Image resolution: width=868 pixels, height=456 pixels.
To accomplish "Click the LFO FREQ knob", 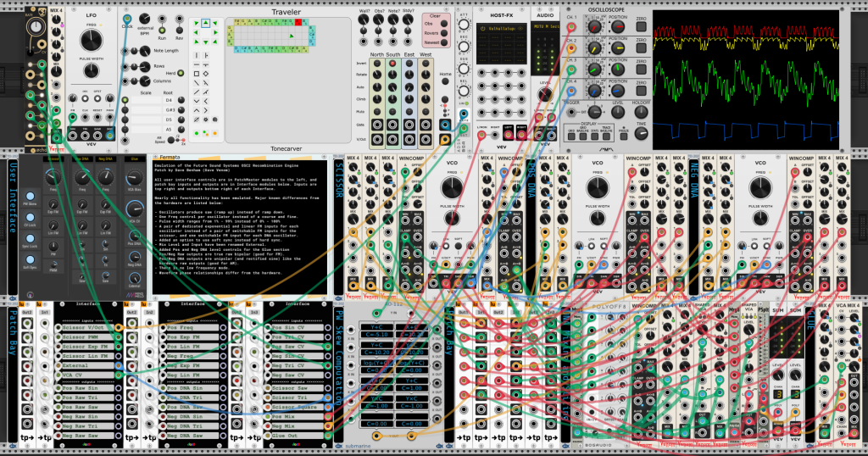I will tap(92, 40).
